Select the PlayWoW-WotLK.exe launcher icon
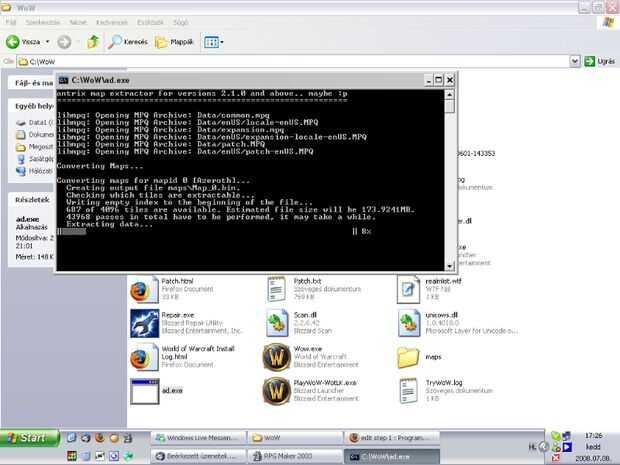The image size is (620, 465). pos(276,391)
